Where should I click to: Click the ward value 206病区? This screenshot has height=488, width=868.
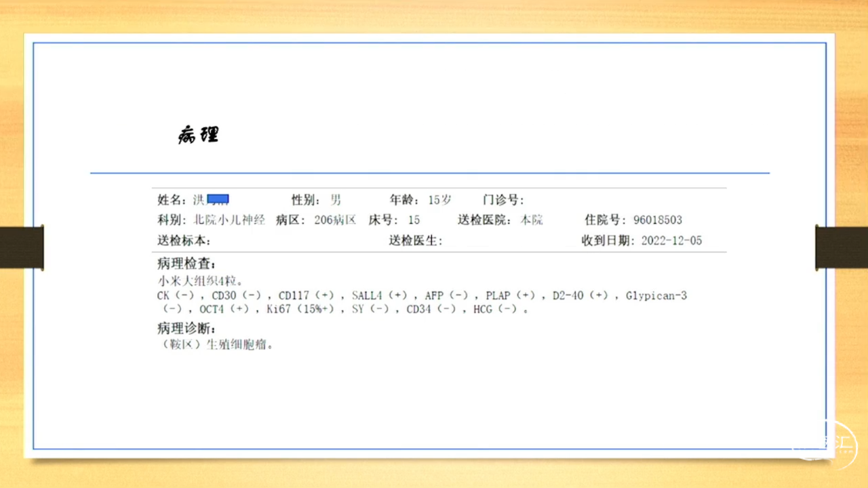coord(335,220)
